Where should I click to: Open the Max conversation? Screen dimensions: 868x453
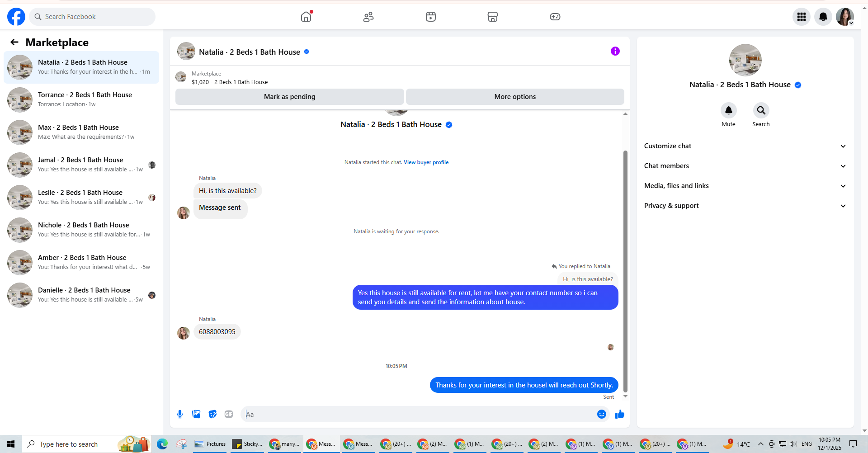81,132
